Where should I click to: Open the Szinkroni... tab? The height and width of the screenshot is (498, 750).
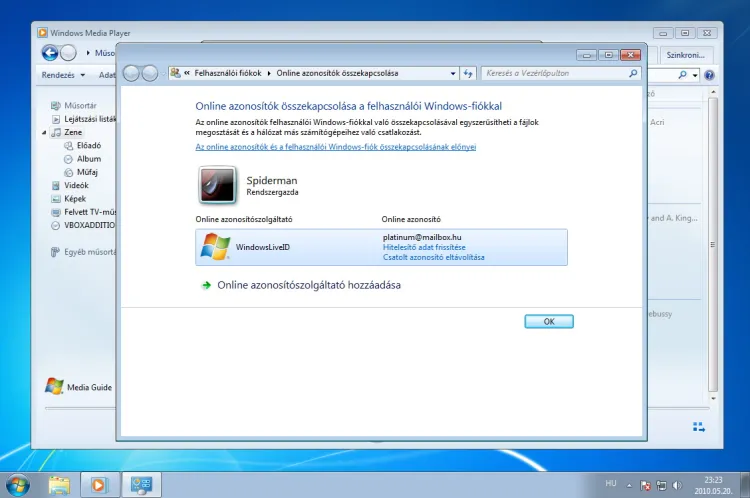[x=690, y=54]
